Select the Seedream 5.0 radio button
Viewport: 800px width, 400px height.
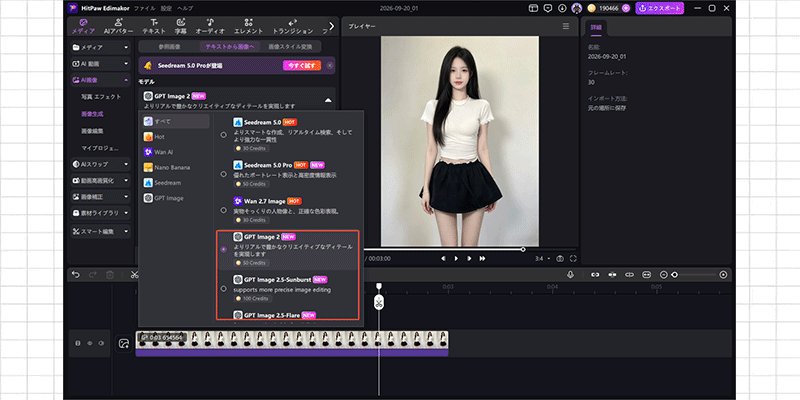(223, 135)
